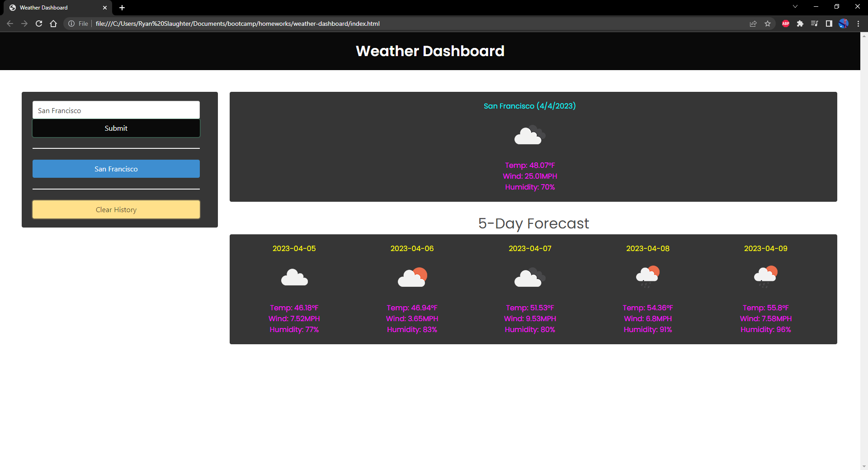Image resolution: width=868 pixels, height=470 pixels.
Task: Bookmark this page with the star icon
Action: 768,24
